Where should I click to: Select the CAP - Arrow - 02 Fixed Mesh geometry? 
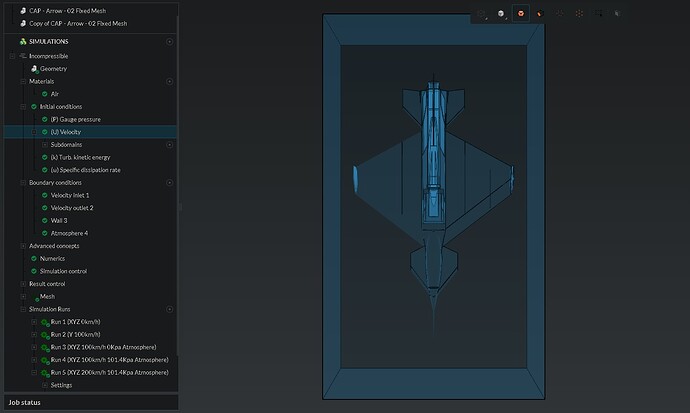(67, 11)
